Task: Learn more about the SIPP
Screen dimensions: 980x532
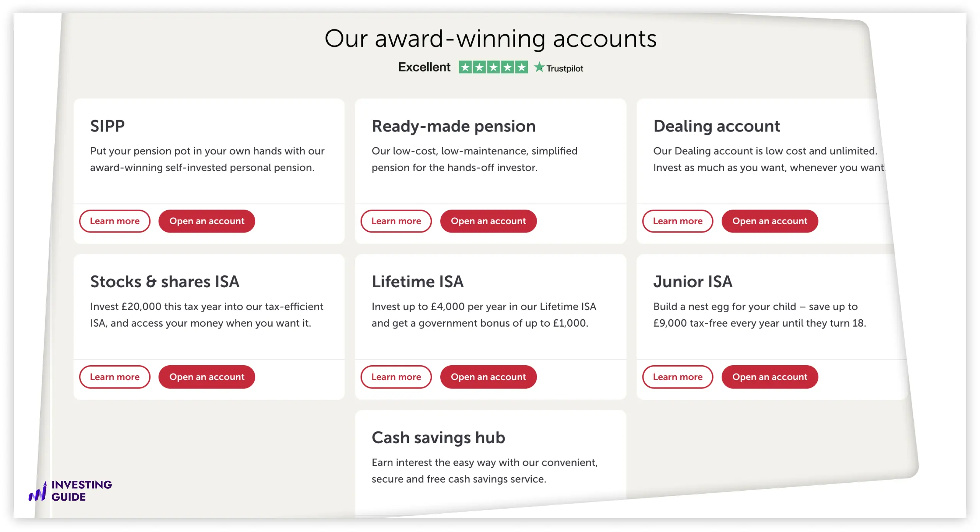Action: 114,221
